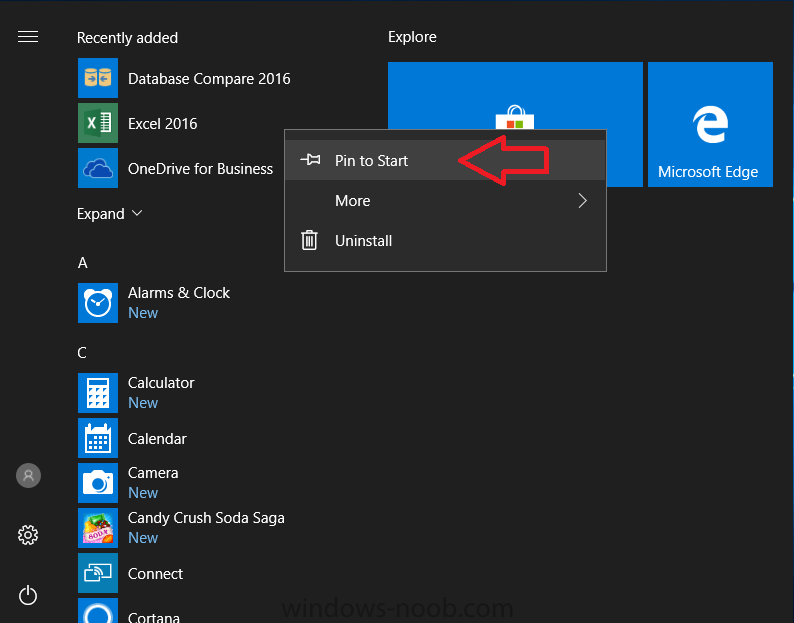Click the pin icon beside Pin to Start
Viewport: 794px width, 623px height.
[x=310, y=160]
